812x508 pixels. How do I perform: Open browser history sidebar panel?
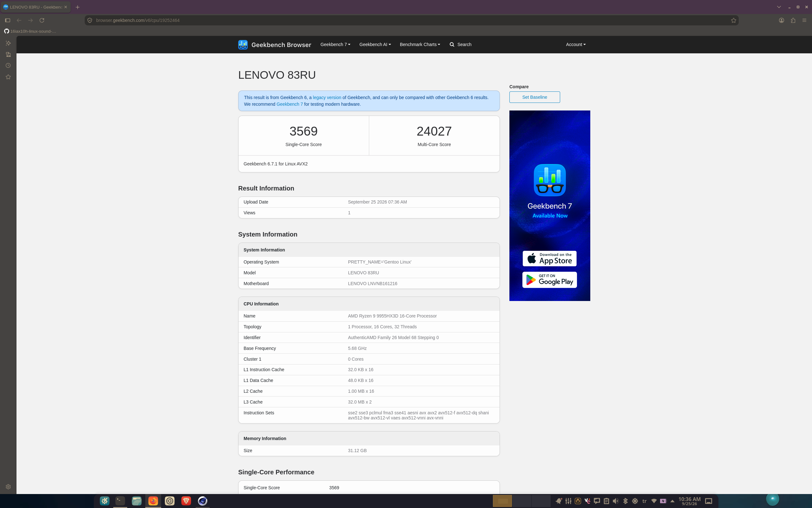[8, 65]
